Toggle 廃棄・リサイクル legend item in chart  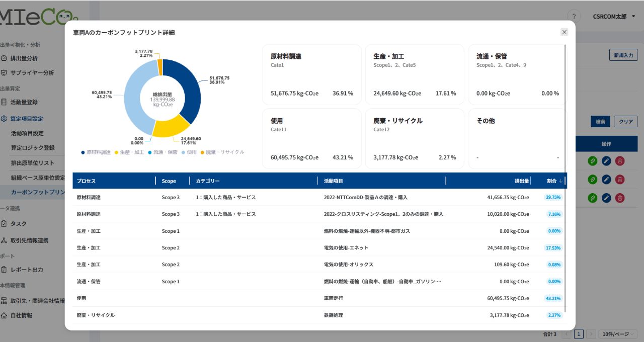[222, 152]
